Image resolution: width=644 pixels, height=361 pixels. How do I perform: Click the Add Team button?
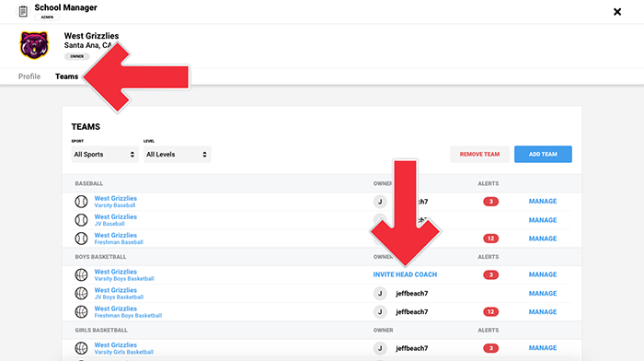coord(543,154)
